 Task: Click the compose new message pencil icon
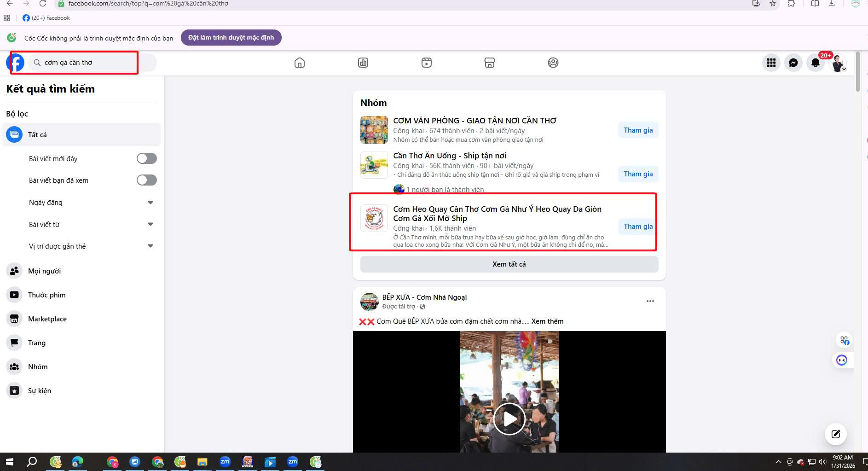tap(836, 434)
